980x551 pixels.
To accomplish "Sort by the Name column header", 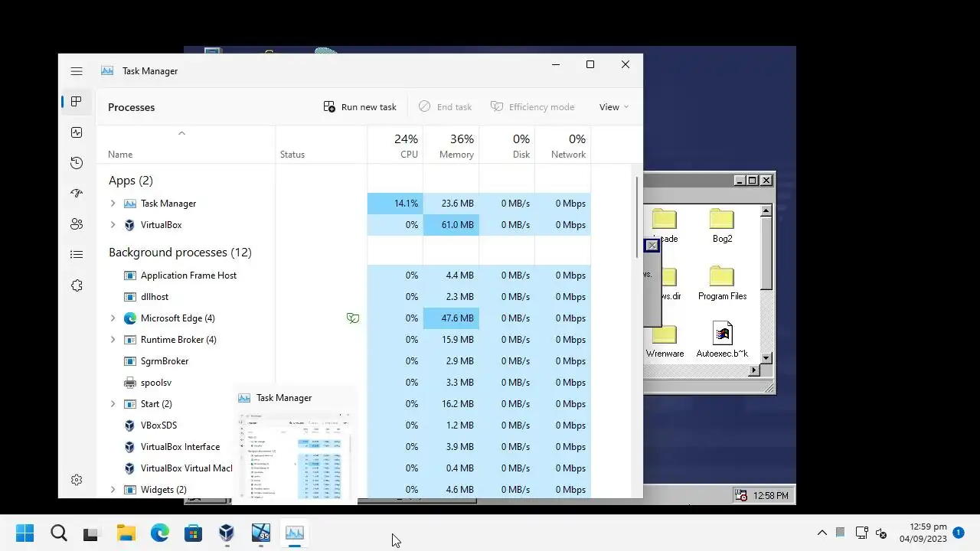I will pos(186,145).
